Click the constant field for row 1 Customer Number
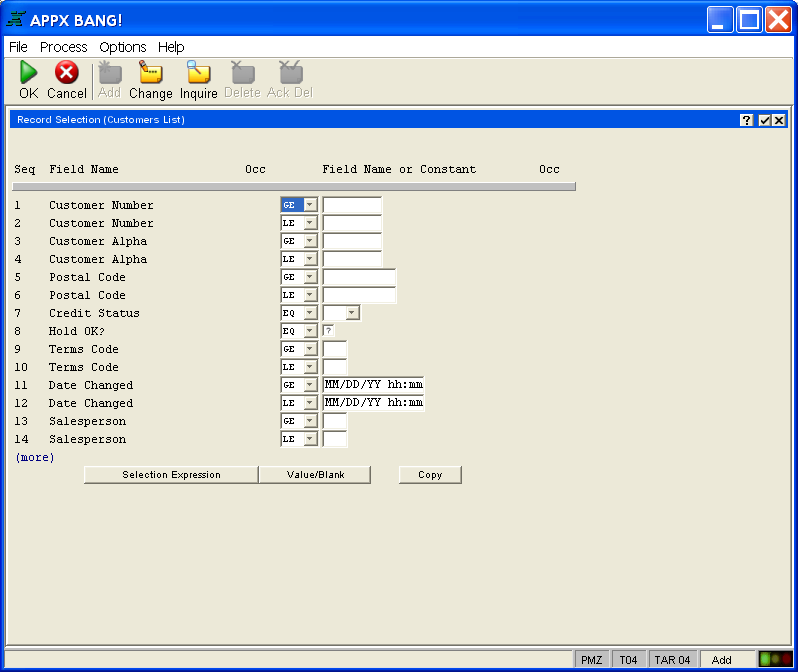The image size is (798, 672). point(352,205)
